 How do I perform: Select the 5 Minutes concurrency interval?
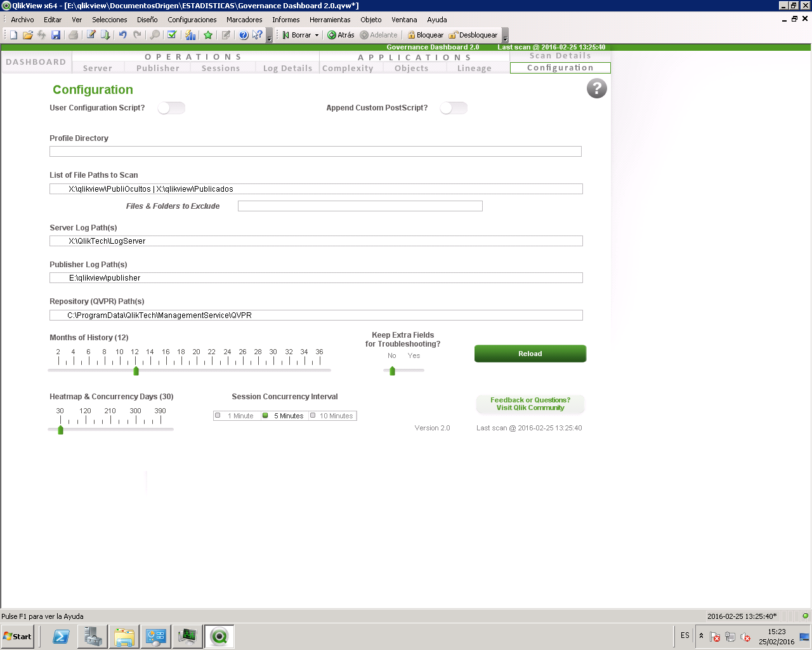click(285, 416)
